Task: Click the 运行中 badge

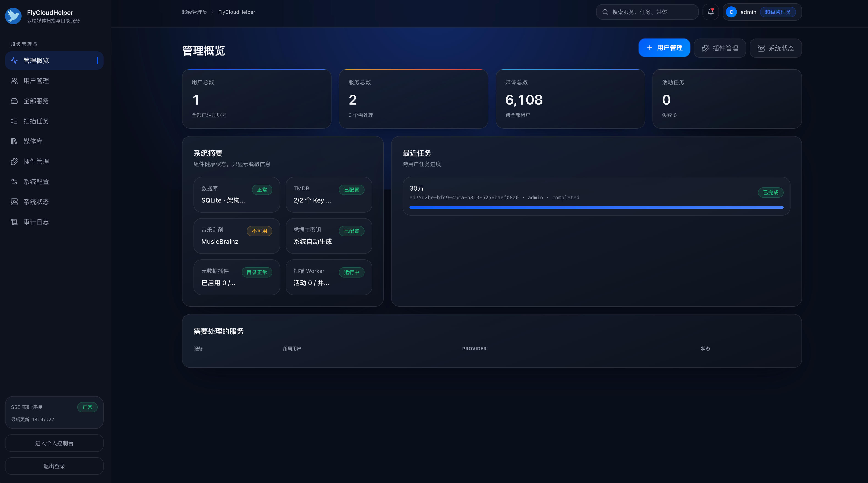Action: tap(351, 272)
